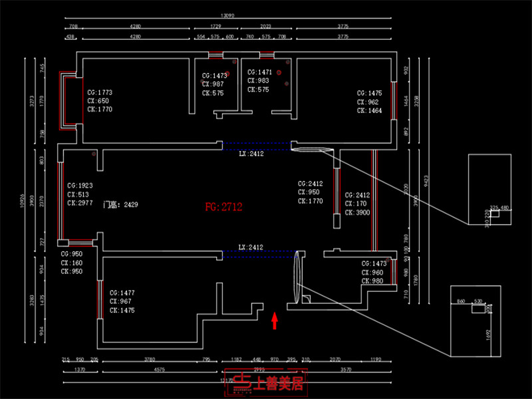Click the bay window on left wall
Viewport: 532px width, 399px height.
pos(64,100)
